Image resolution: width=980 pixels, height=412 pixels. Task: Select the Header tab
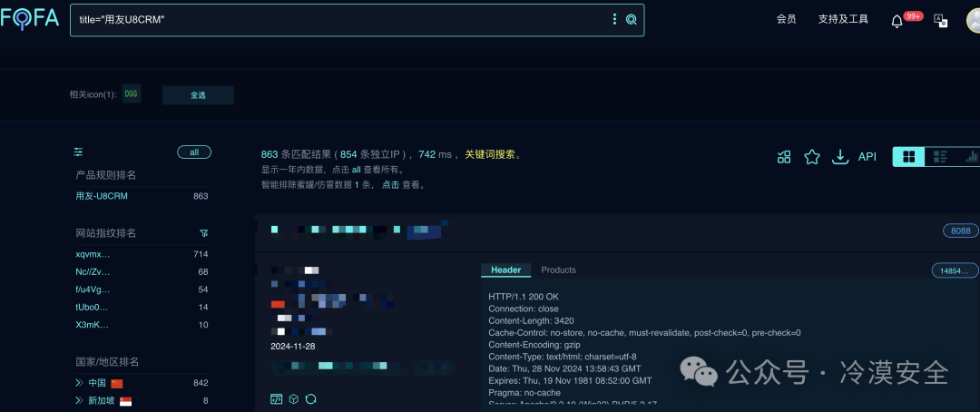pyautogui.click(x=505, y=270)
